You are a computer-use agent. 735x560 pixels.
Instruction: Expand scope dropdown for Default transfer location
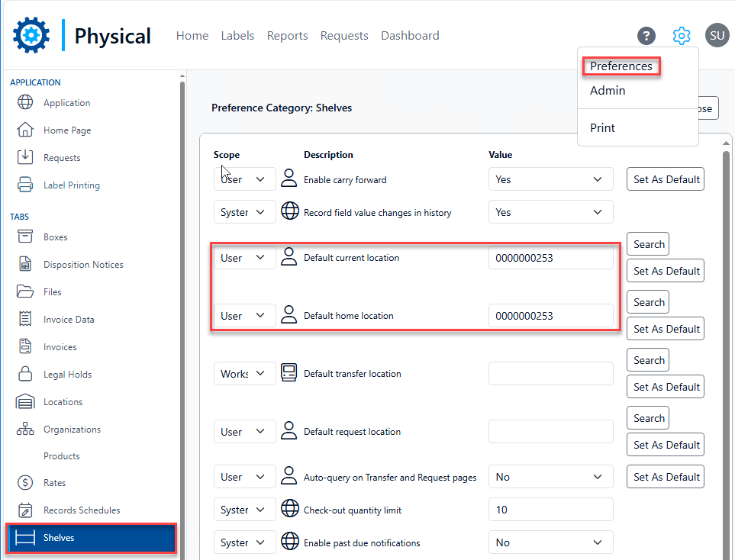point(244,374)
